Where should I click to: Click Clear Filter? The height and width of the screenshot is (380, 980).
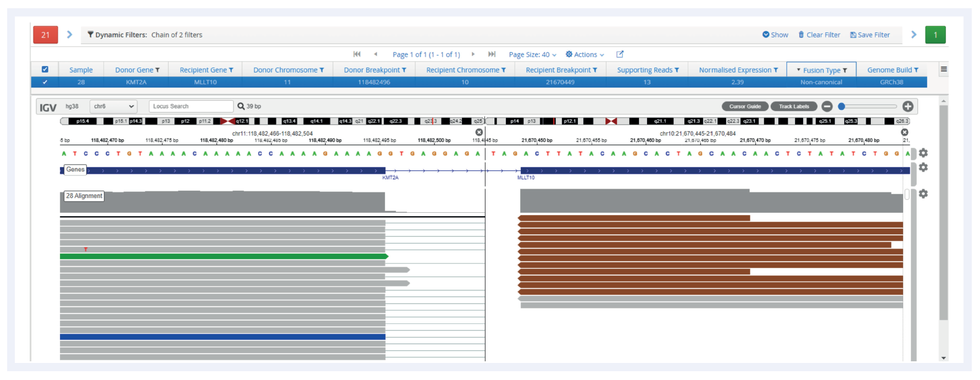point(819,35)
